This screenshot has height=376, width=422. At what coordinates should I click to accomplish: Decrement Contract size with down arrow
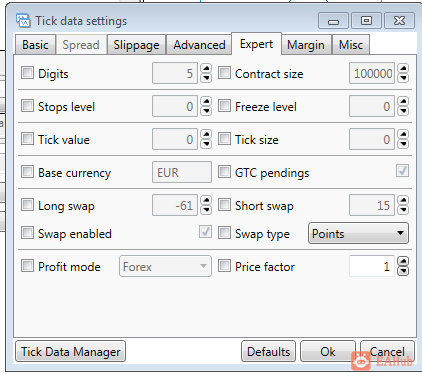tap(403, 78)
